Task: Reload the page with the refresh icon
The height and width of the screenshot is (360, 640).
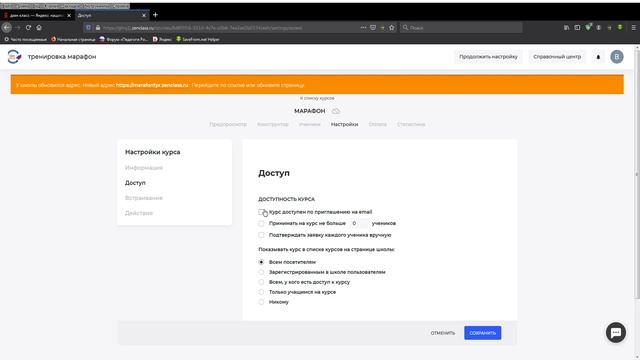Action: pyautogui.click(x=28, y=28)
